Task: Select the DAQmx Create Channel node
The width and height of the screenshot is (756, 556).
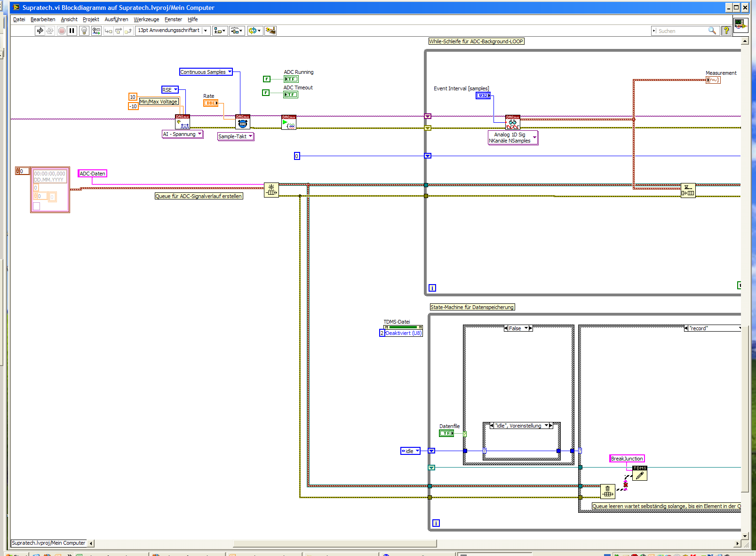Action: (183, 122)
